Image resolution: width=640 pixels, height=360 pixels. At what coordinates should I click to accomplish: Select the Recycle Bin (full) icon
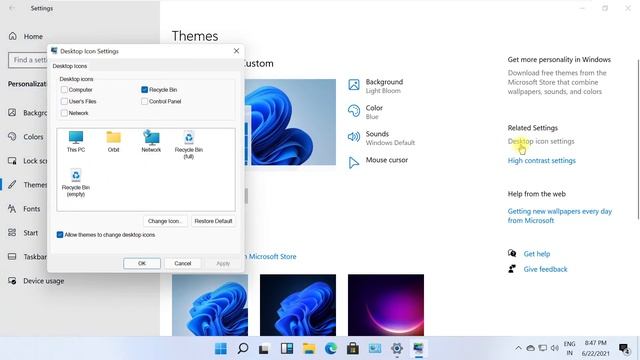click(x=189, y=144)
